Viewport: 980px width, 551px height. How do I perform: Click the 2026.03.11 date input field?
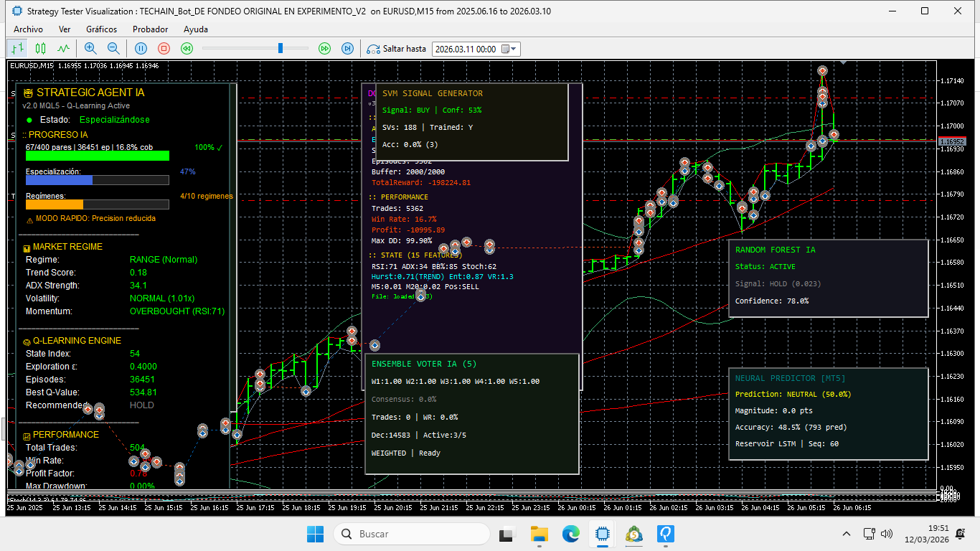coord(465,49)
